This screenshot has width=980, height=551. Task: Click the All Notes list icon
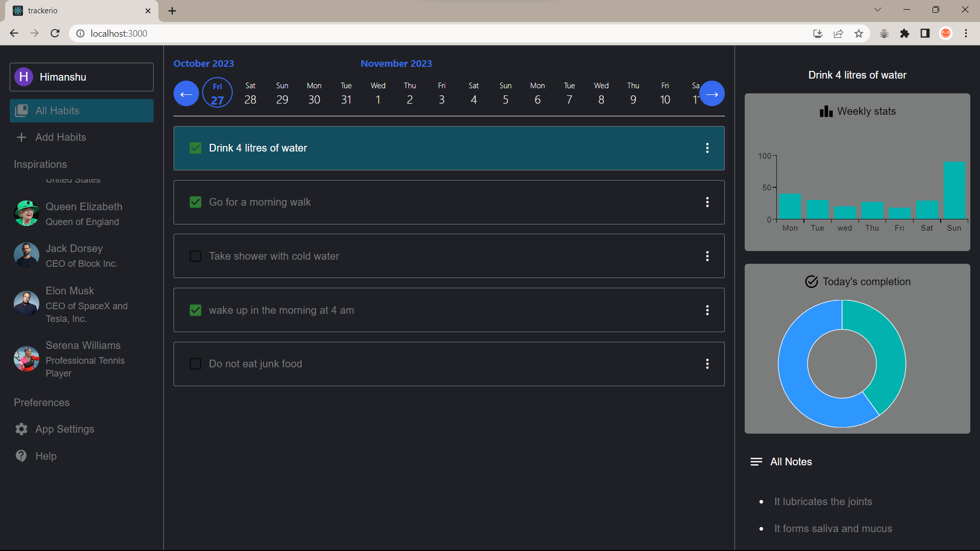tap(756, 462)
